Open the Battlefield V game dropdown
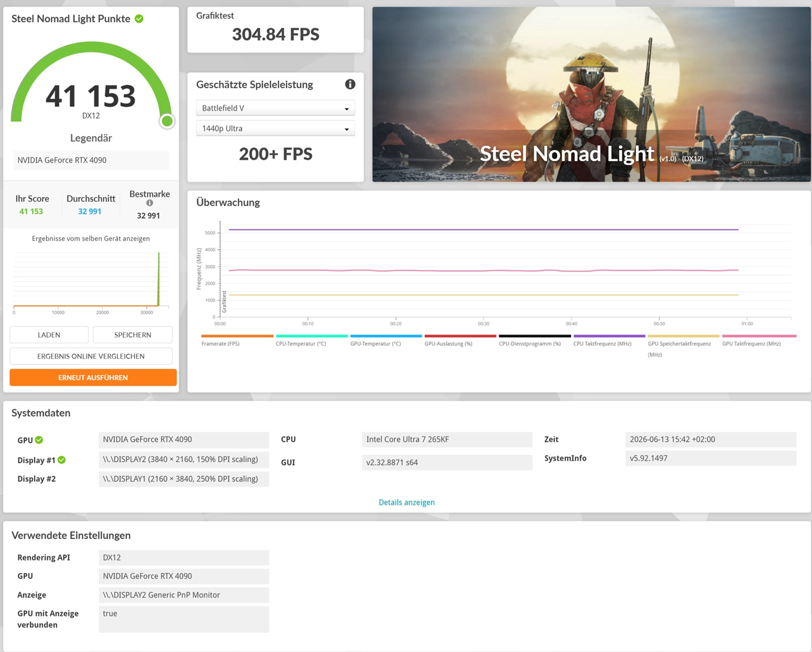812x652 pixels. (276, 108)
